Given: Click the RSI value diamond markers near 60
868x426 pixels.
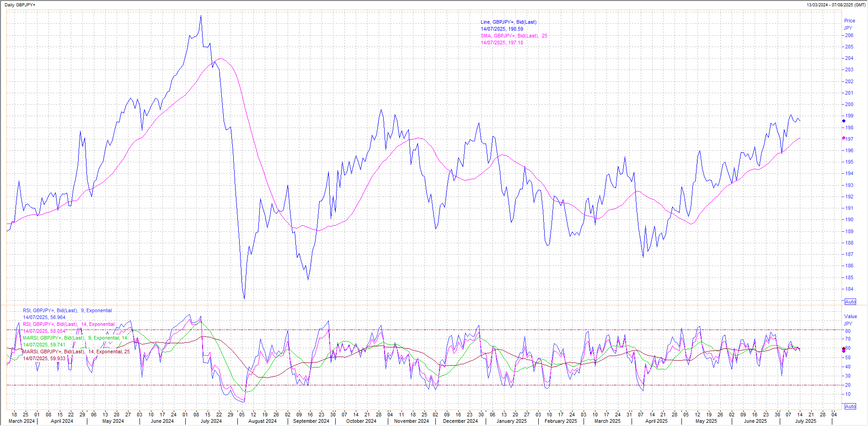Looking at the screenshot, I should coord(844,350).
